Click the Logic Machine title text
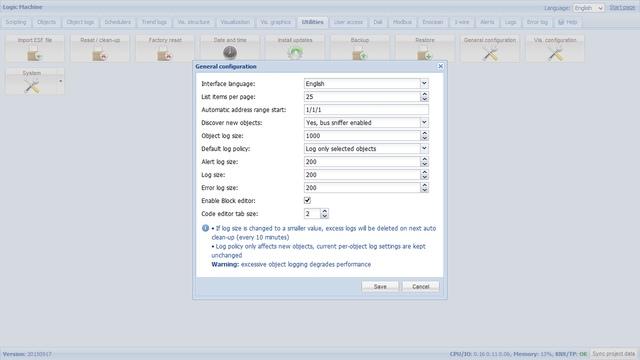The width and height of the screenshot is (640, 360). [x=22, y=7]
